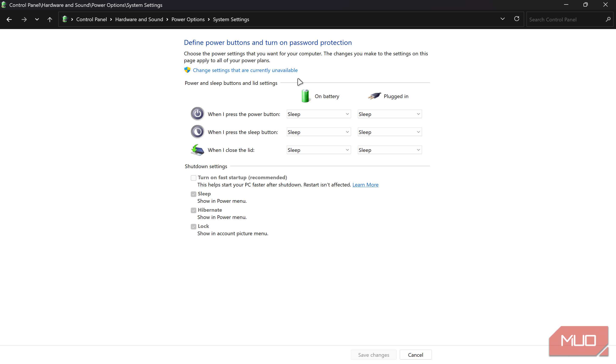
Task: Click the Save changes button
Action: click(x=373, y=355)
